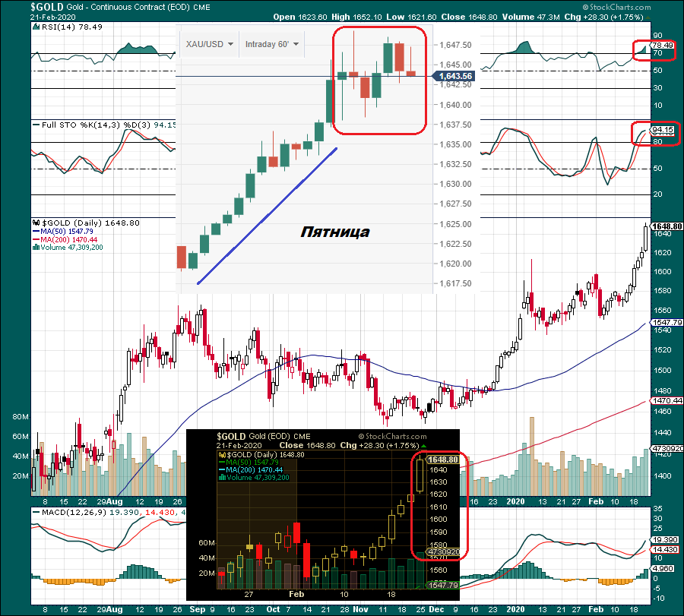Select 'Low 1621.60' in the top header
Viewport: 684px width, 616px height.
click(x=411, y=17)
